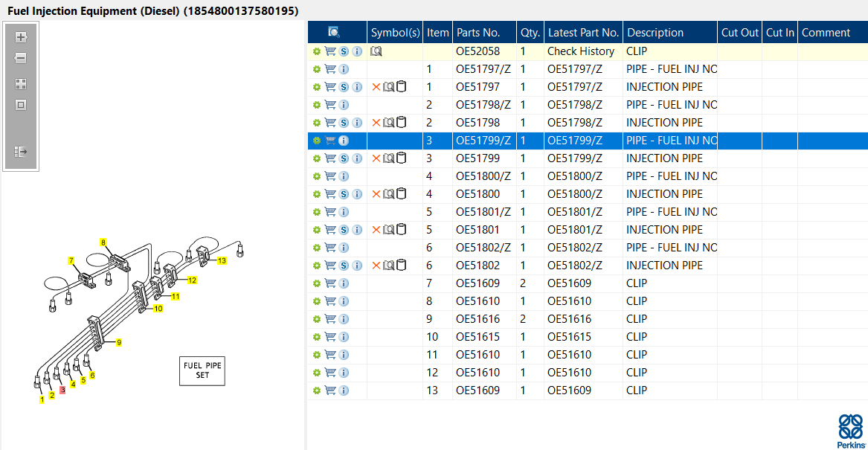Viewport: 868px width, 450px height.
Task: Add OE52058 clip to shopping cart
Action: pyautogui.click(x=330, y=51)
